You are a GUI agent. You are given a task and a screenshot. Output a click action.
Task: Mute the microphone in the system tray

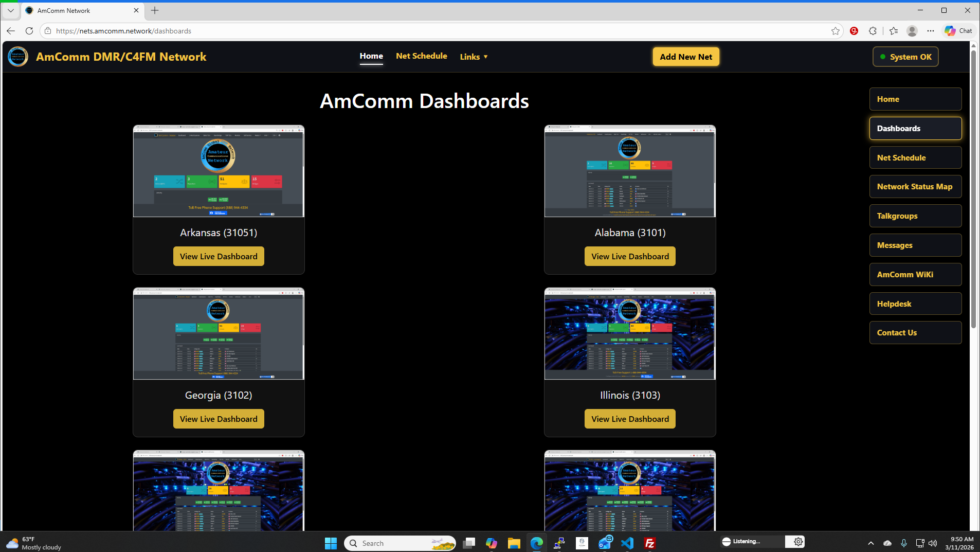(x=904, y=543)
